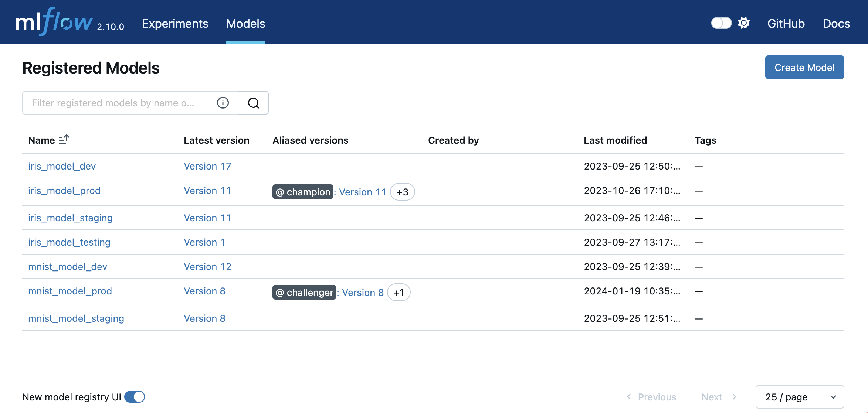Screen dimensions: 868x413
Task: Toggle the dark mode switch
Action: point(721,23)
